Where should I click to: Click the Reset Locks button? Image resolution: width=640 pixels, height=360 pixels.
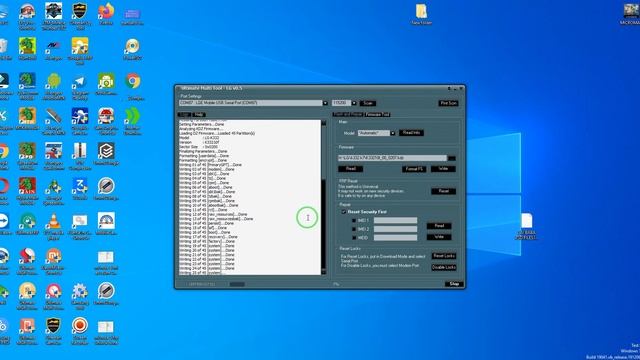pyautogui.click(x=444, y=256)
